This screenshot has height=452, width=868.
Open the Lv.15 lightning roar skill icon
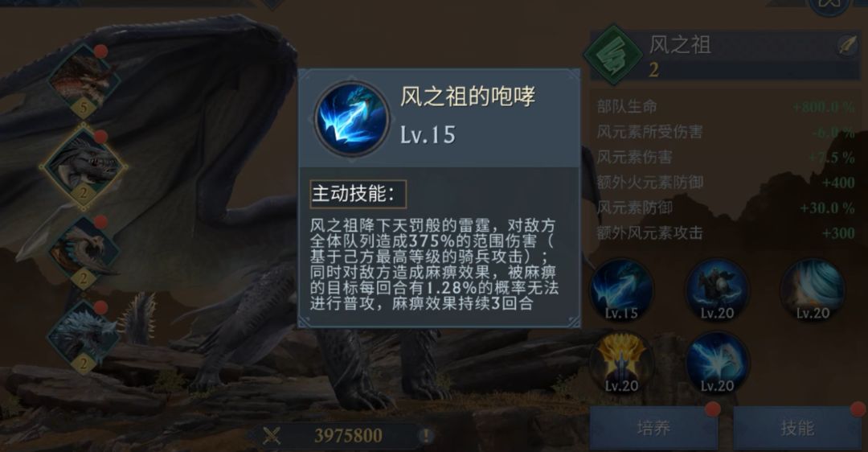(x=621, y=291)
